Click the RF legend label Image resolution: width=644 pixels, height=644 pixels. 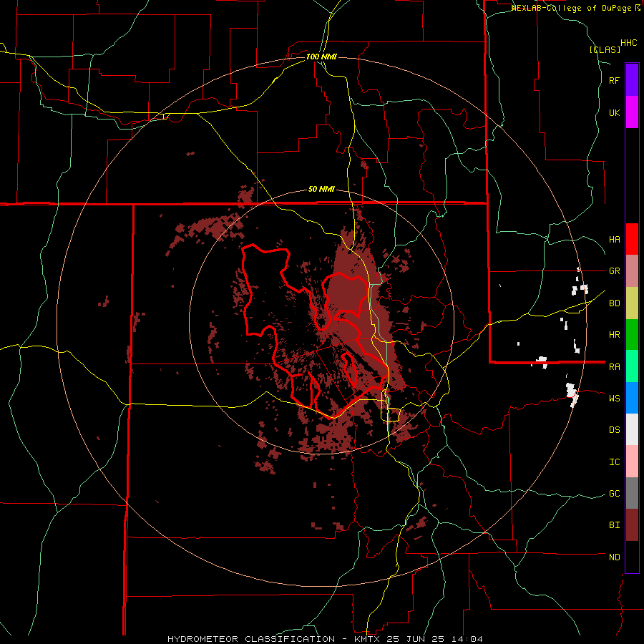point(614,80)
